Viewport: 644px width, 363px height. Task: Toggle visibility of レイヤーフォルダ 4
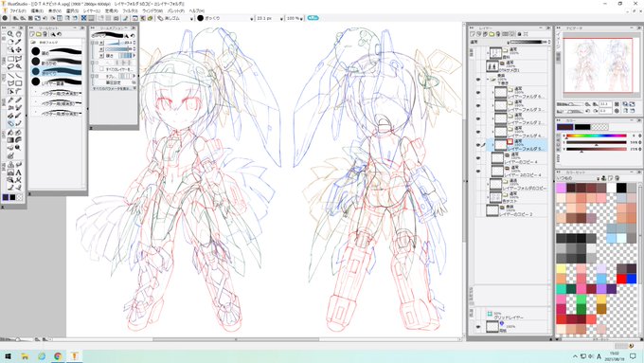[478, 132]
